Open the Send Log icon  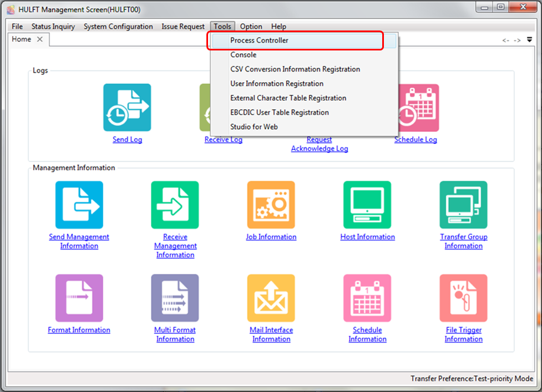click(x=127, y=108)
